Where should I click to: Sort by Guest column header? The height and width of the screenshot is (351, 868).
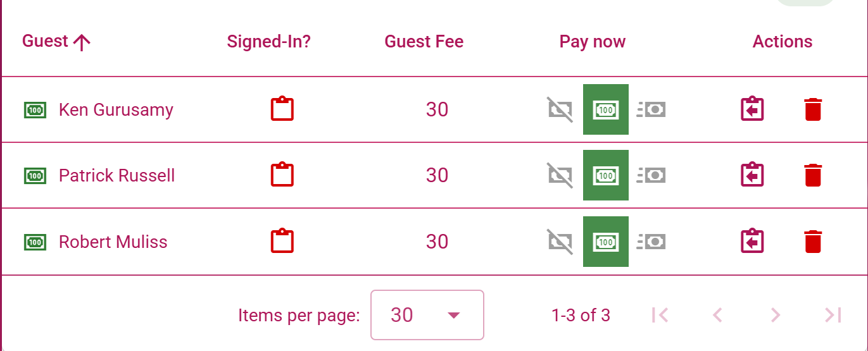(x=45, y=42)
